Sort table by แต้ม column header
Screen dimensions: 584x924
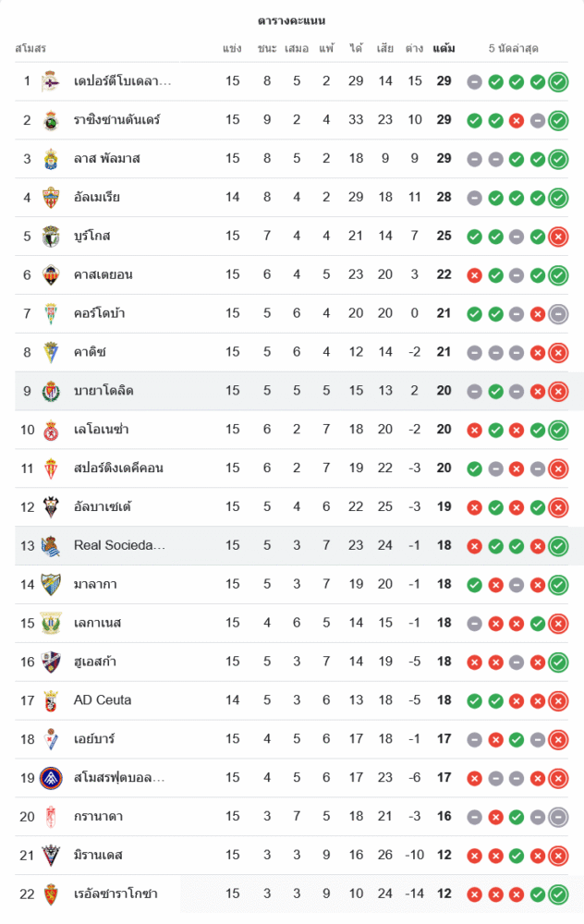(444, 48)
